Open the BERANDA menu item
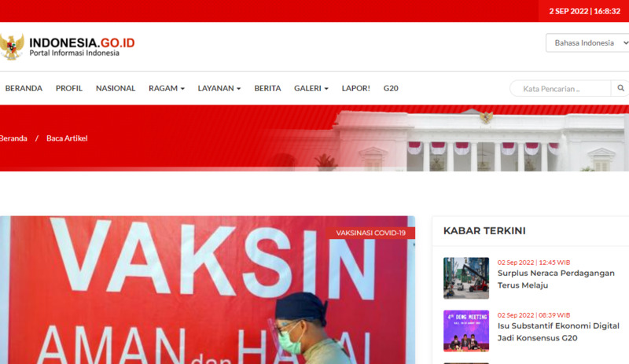This screenshot has width=629, height=364. 24,89
